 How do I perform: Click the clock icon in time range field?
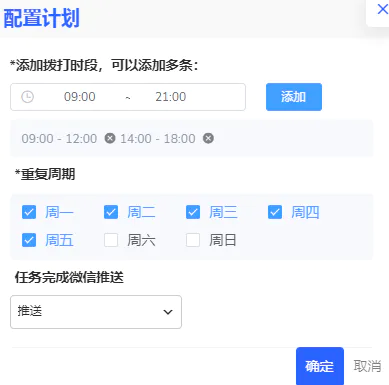pos(27,97)
